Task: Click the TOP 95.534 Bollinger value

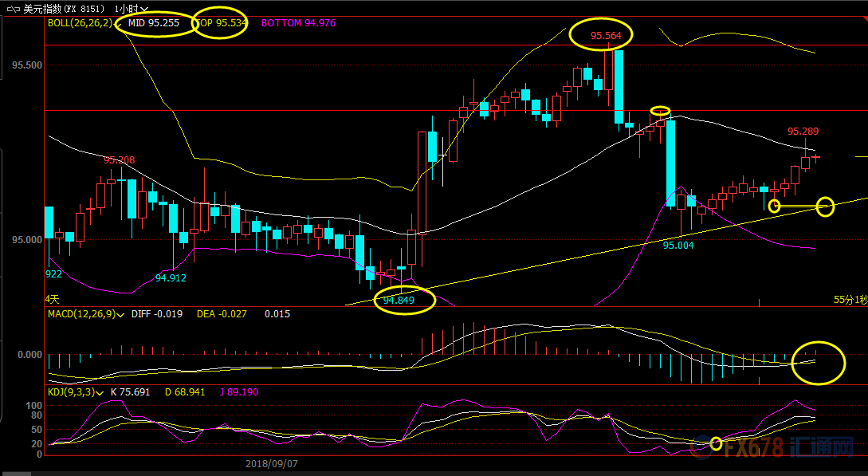Action: [x=222, y=23]
